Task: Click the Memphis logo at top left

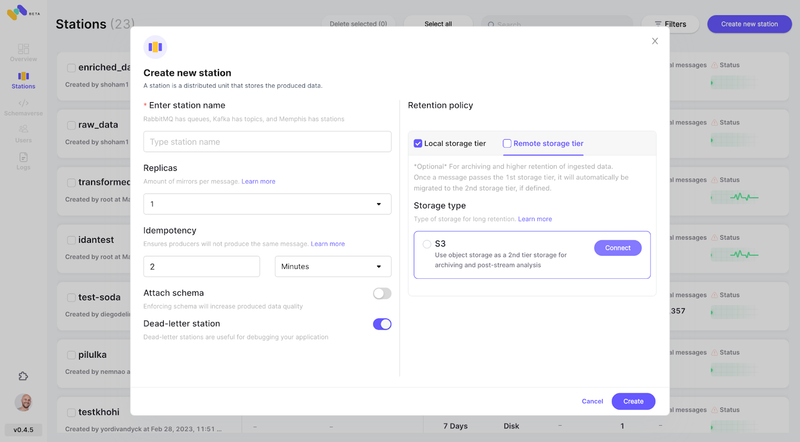Action: (18, 13)
